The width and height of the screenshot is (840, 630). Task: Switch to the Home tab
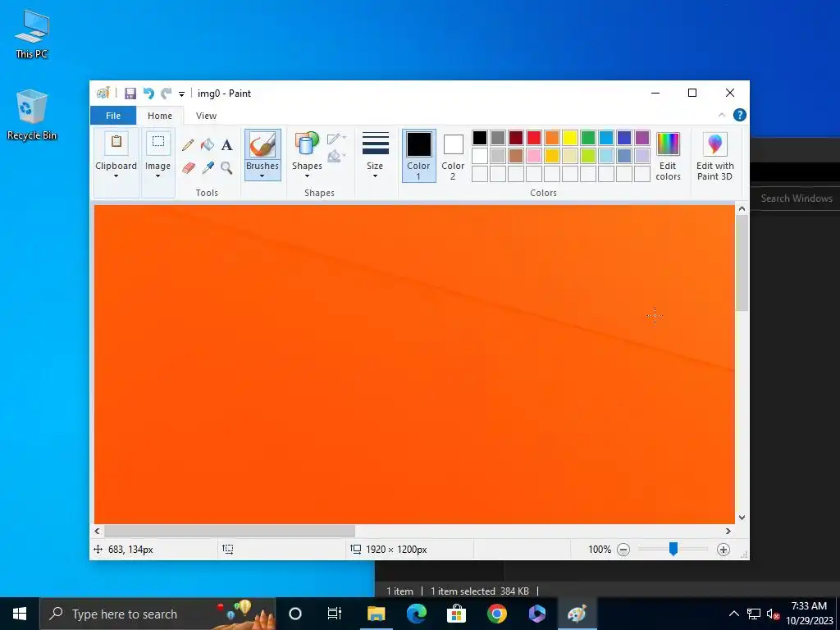(160, 116)
